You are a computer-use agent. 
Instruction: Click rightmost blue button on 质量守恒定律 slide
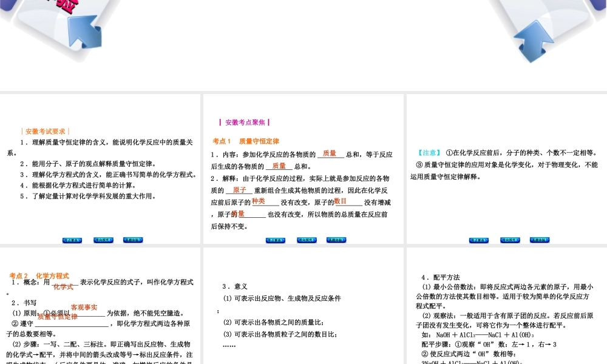pyautogui.click(x=336, y=240)
